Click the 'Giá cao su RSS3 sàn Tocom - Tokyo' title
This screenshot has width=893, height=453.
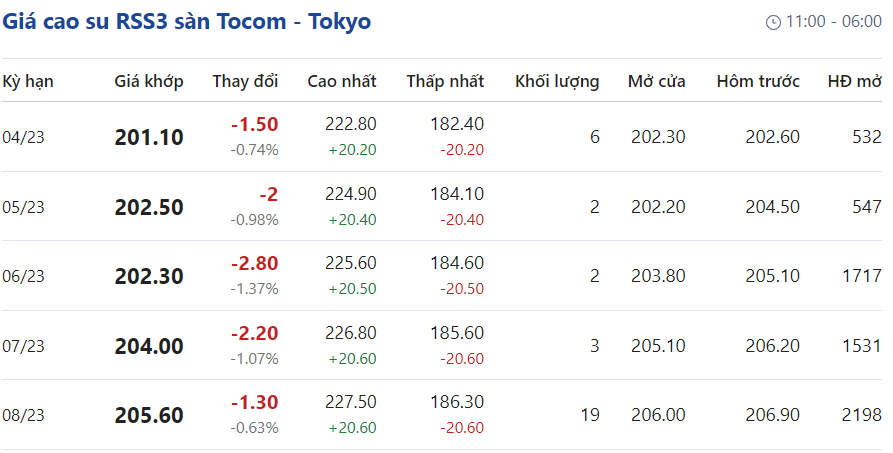[x=186, y=21]
